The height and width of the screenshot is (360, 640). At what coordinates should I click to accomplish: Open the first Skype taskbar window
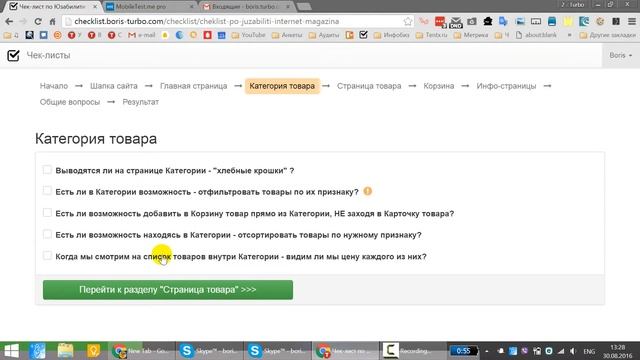[209, 351]
